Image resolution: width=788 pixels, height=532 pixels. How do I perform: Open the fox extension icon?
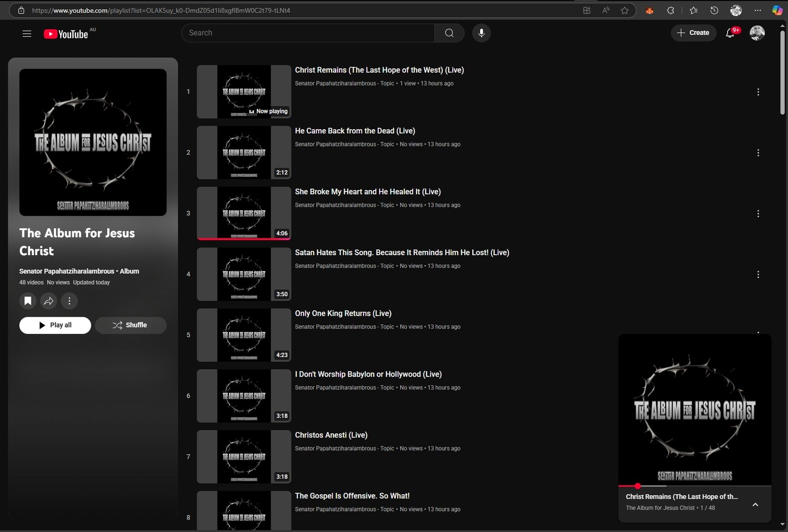[x=650, y=11]
